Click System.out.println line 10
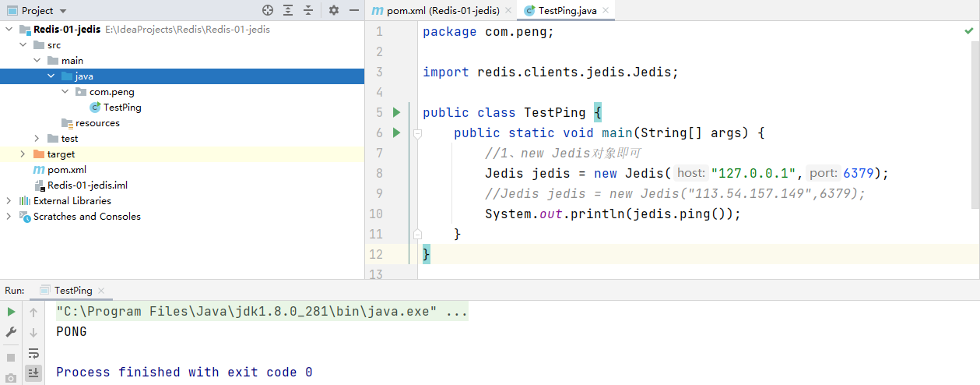The image size is (980, 385). [613, 214]
